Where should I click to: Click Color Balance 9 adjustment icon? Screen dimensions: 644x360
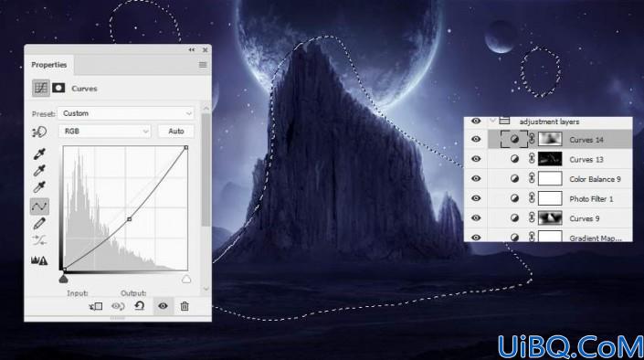point(514,179)
